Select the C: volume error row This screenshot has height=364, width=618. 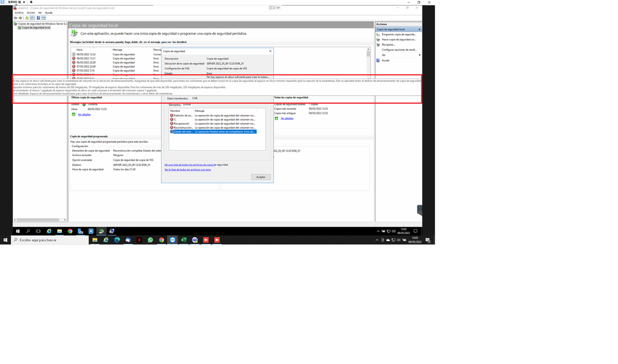213,119
